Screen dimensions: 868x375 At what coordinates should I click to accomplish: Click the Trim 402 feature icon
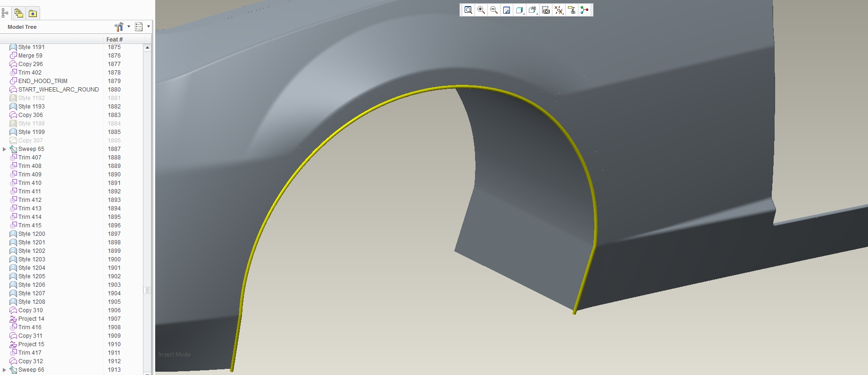tap(13, 73)
